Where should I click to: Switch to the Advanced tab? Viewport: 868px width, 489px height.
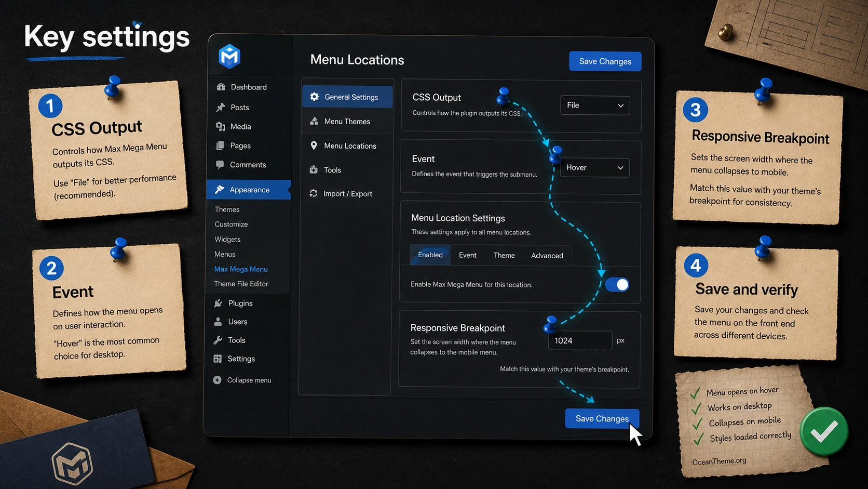click(547, 256)
